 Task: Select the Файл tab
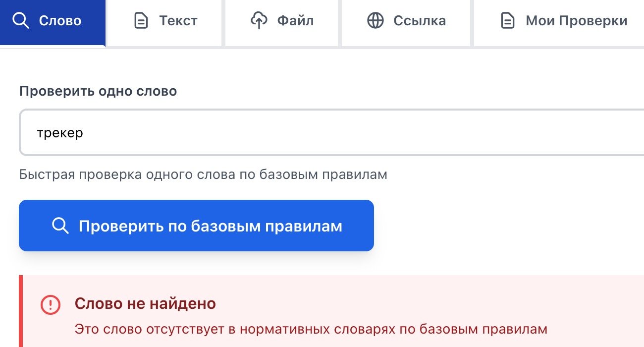[x=295, y=21]
